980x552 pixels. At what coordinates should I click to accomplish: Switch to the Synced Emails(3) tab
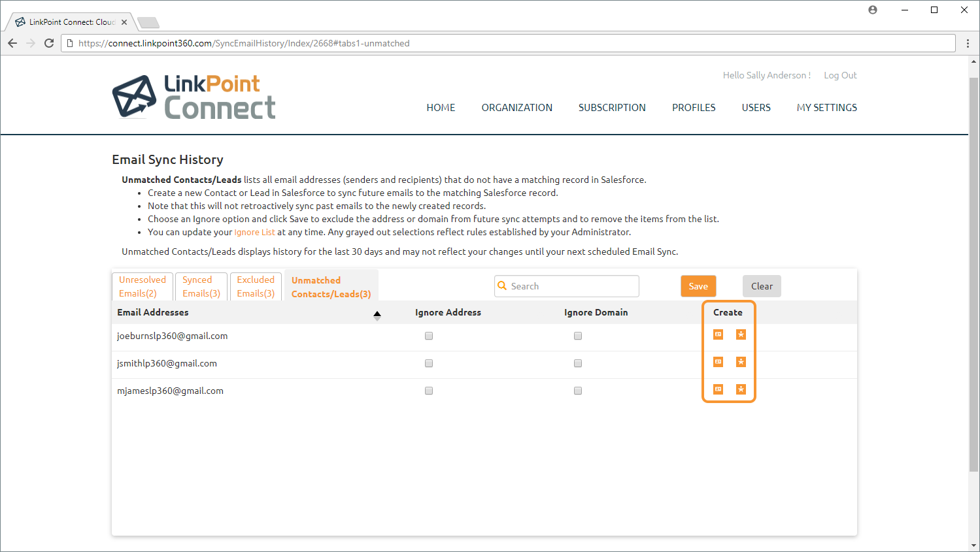201,287
